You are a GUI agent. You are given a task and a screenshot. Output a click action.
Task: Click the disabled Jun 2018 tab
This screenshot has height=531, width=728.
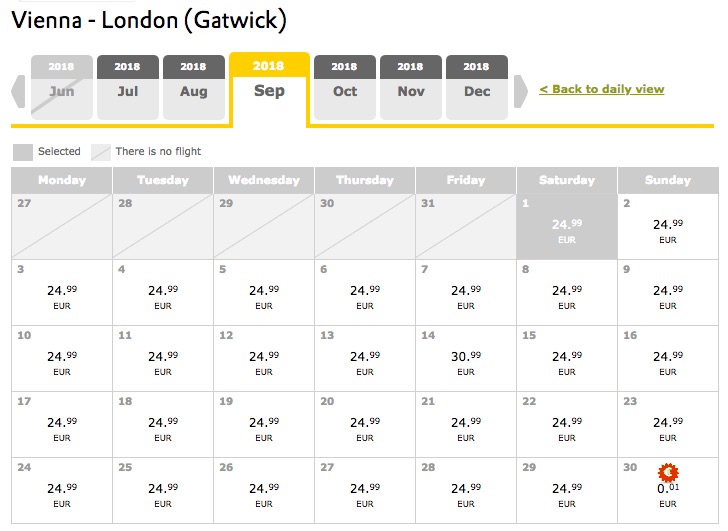tap(62, 87)
